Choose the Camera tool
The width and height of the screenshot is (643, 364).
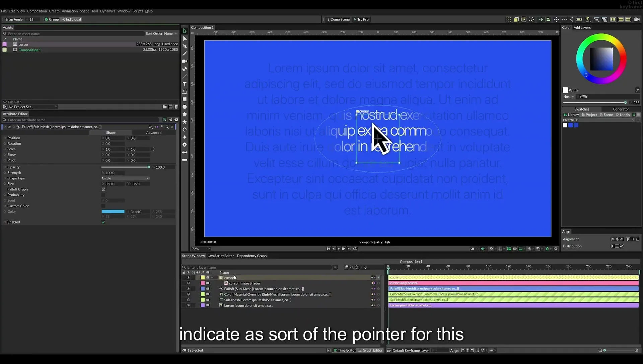(x=185, y=61)
